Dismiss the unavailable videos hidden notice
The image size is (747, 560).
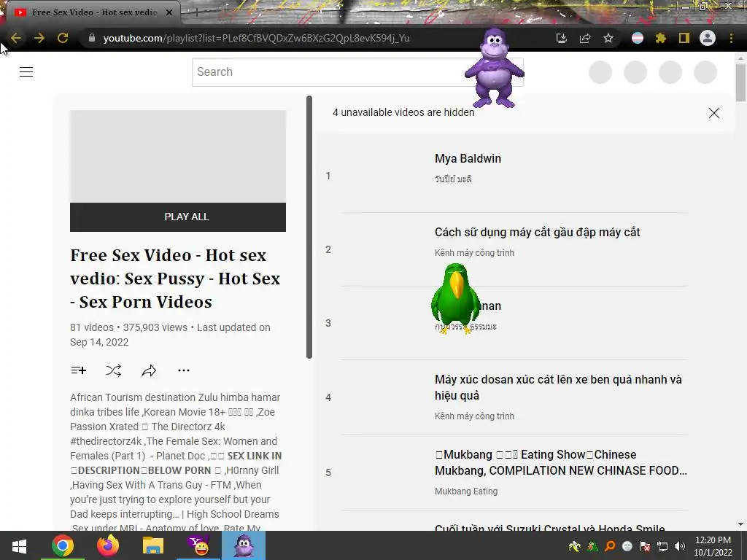(713, 113)
